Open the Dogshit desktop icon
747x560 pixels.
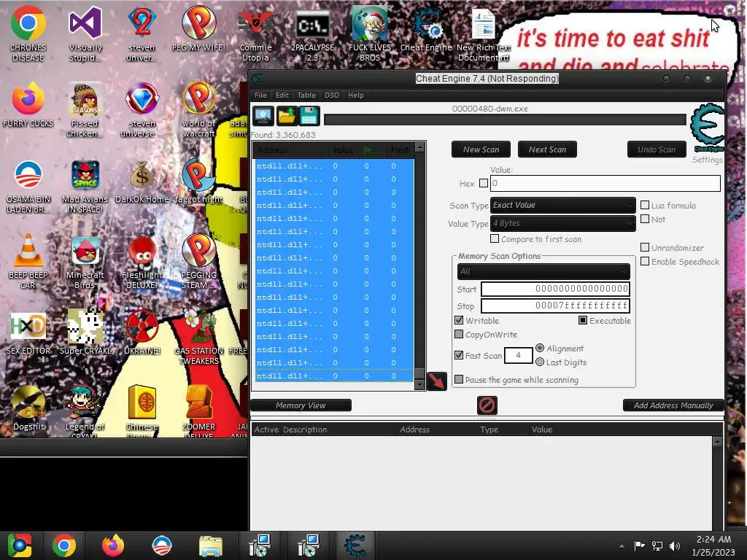(28, 408)
